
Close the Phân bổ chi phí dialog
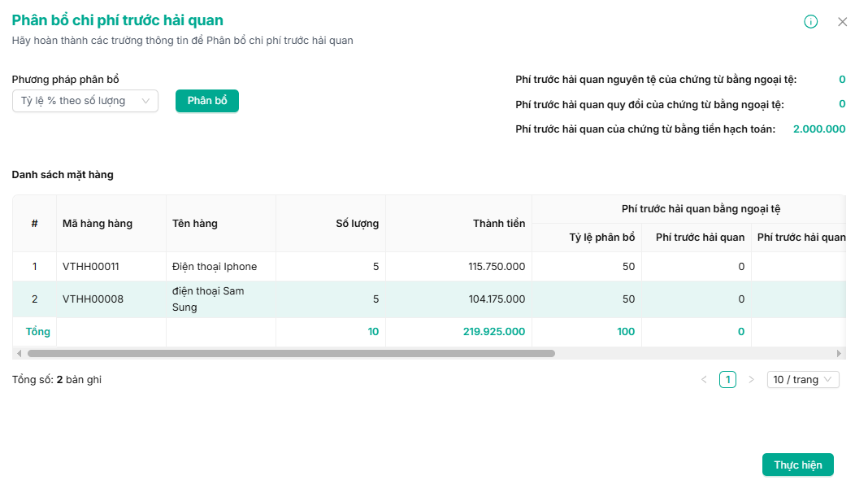[842, 22]
